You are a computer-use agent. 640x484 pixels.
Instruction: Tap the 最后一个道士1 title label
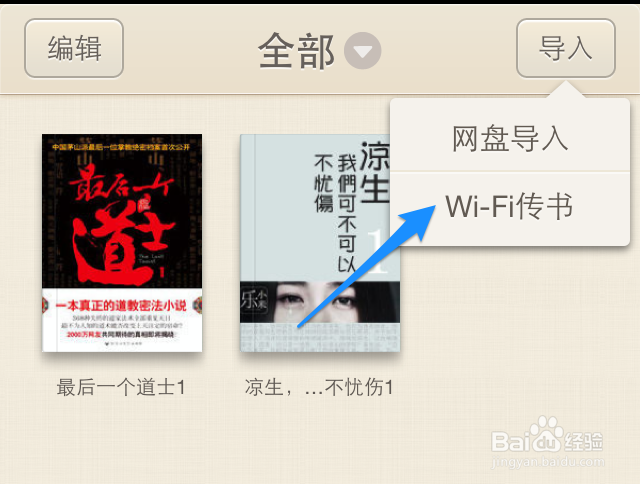[121, 387]
